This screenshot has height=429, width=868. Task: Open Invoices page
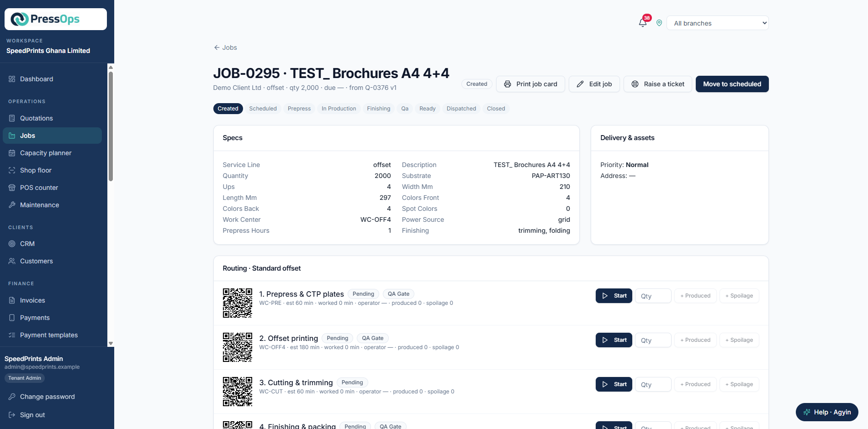pos(52,300)
